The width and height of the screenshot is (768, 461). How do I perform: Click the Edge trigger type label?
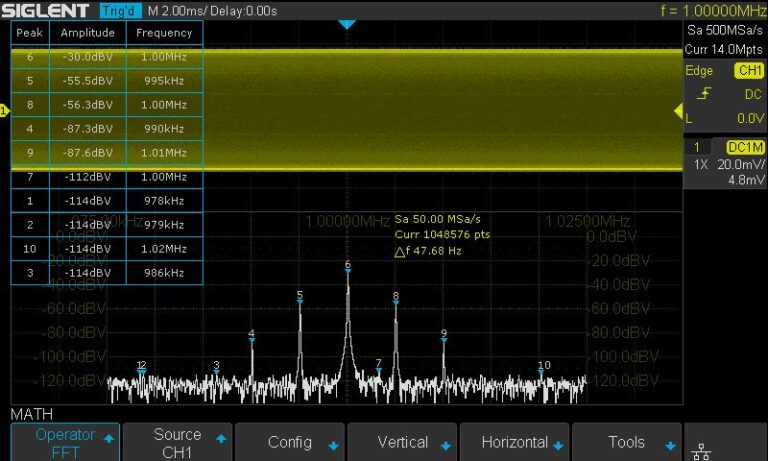[x=699, y=71]
